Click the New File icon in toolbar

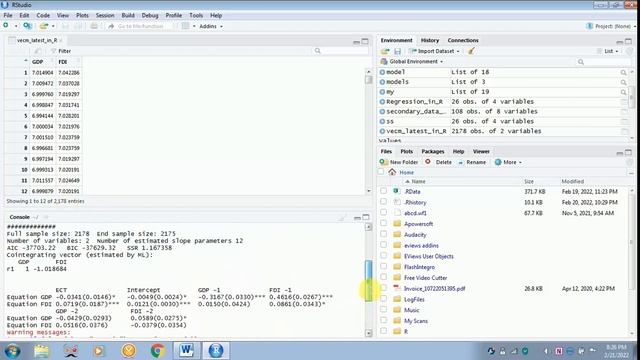click(6, 26)
